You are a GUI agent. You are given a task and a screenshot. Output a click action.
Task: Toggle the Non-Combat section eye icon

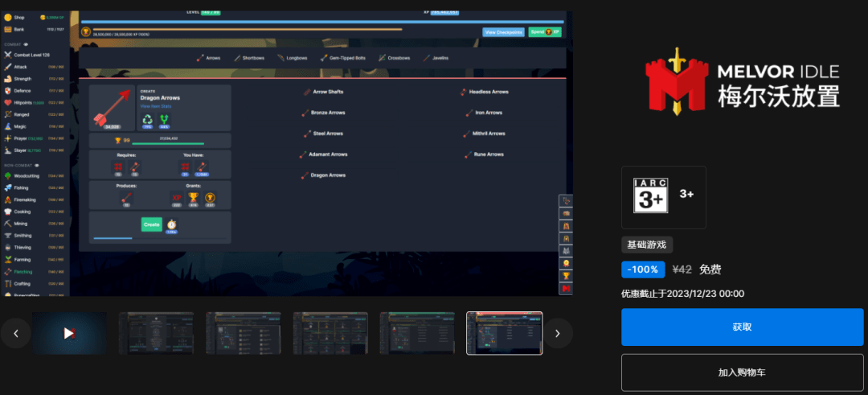click(x=37, y=164)
